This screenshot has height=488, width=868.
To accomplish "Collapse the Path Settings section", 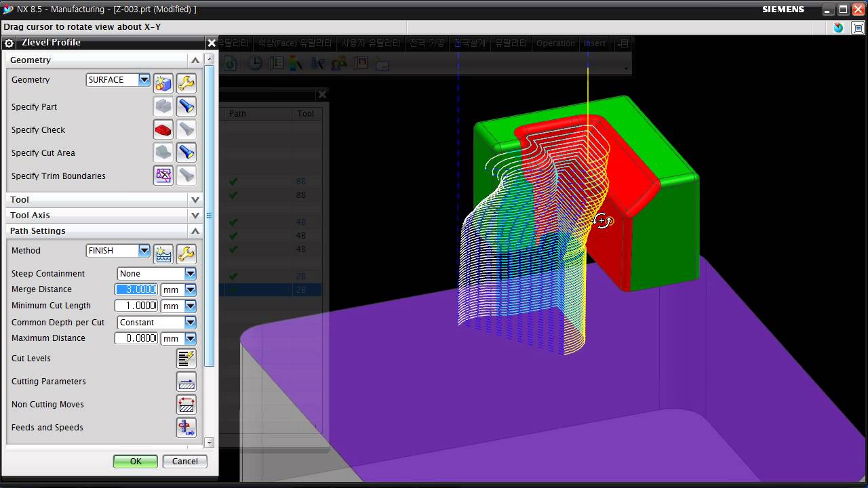I will (x=195, y=231).
